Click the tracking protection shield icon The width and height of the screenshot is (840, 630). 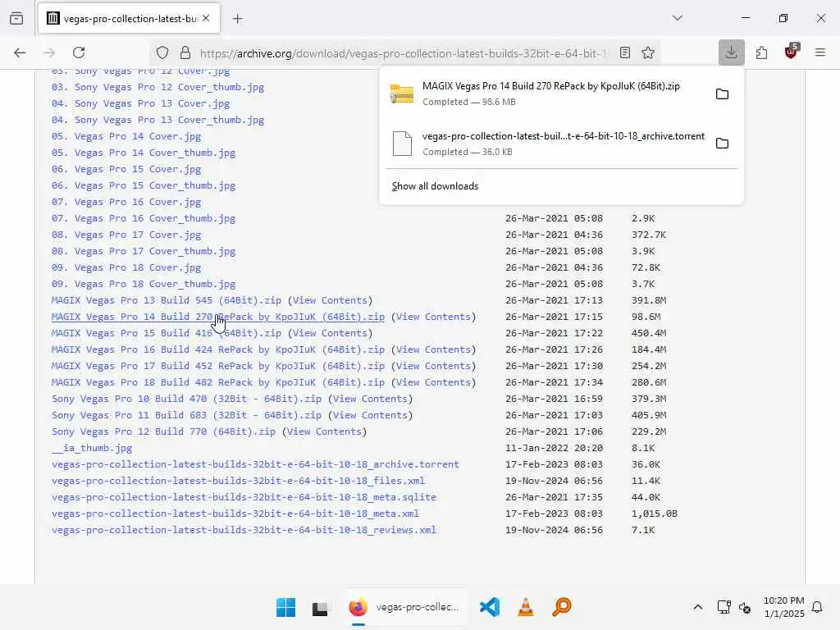[x=162, y=52]
